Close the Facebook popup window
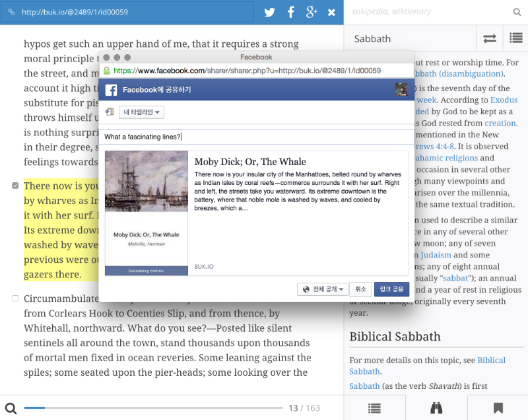The image size is (528, 420). (x=106, y=57)
